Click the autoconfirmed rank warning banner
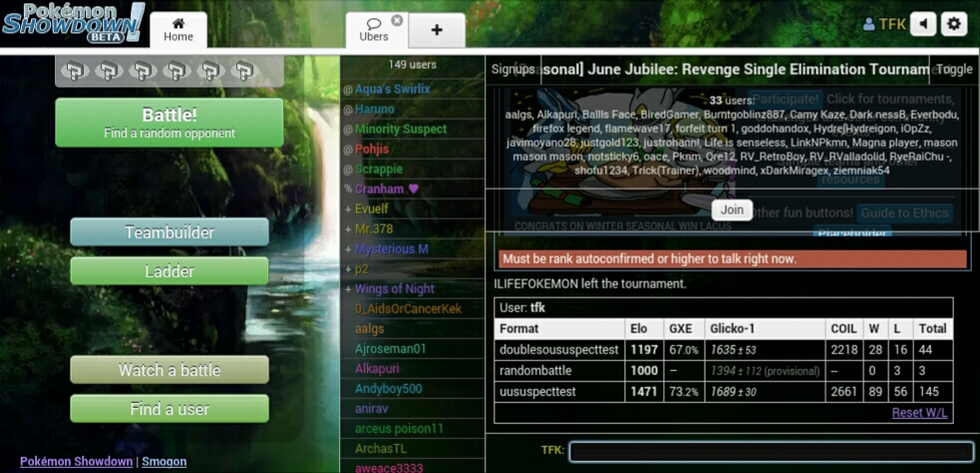980x473 pixels. click(733, 259)
